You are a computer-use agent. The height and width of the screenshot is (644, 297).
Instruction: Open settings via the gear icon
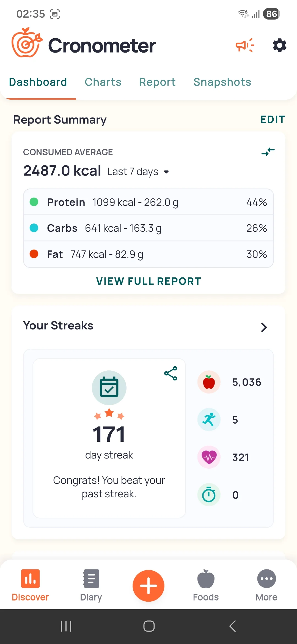coord(279,45)
